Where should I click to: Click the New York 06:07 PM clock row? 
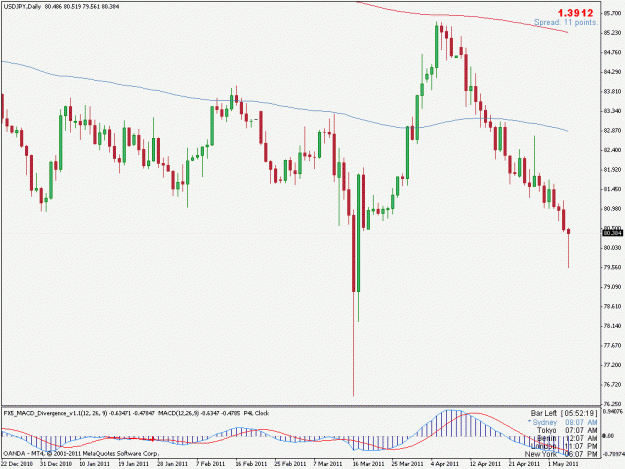(x=561, y=454)
